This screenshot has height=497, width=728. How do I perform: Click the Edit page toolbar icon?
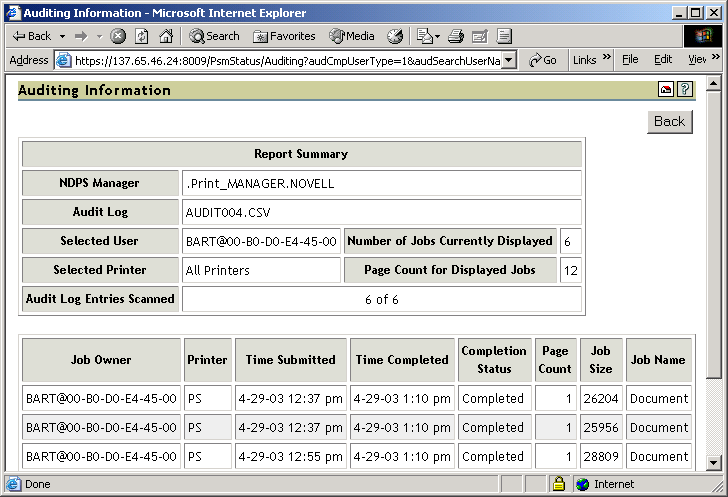(x=480, y=36)
